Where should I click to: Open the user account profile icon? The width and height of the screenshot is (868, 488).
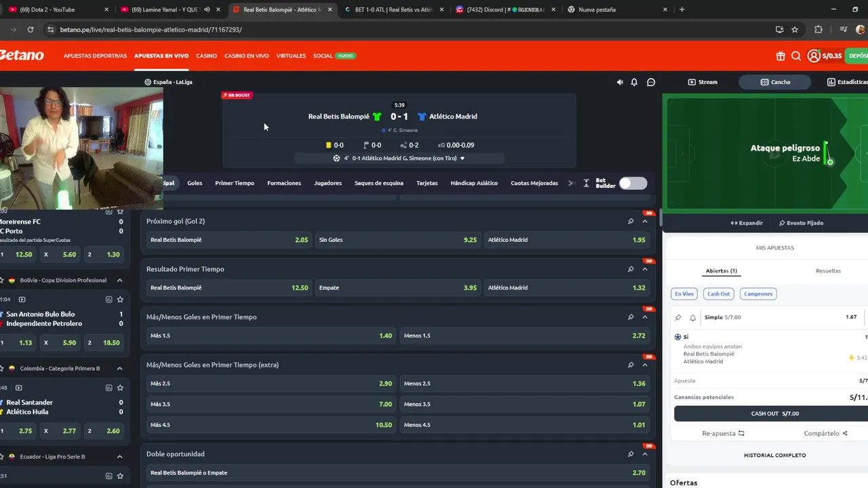pos(814,56)
